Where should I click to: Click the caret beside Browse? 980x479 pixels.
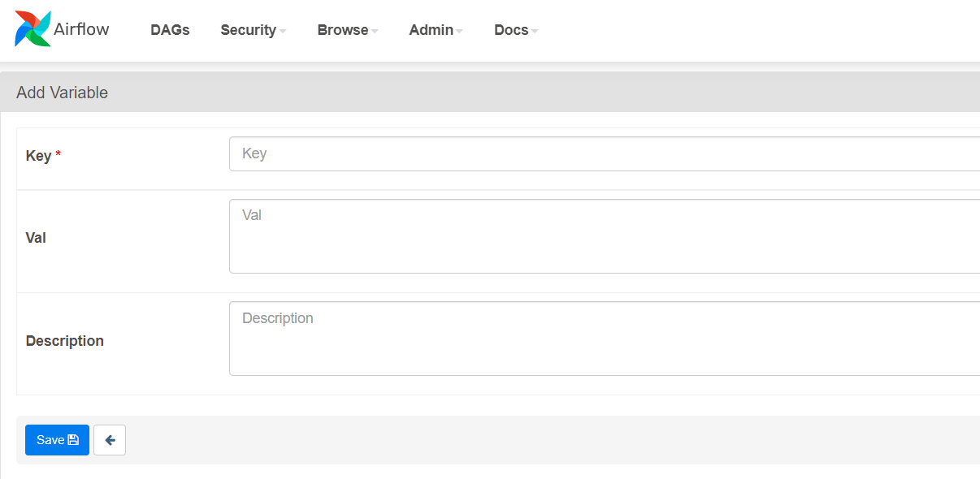point(375,31)
